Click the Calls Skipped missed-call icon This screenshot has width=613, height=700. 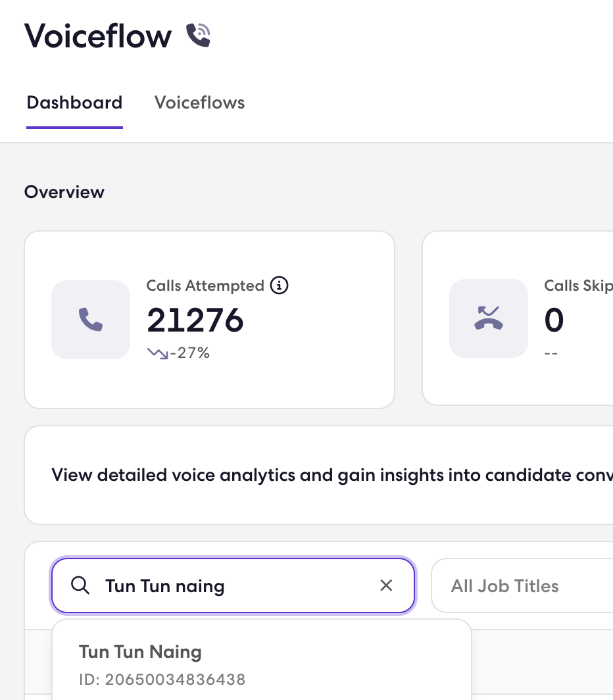489,318
